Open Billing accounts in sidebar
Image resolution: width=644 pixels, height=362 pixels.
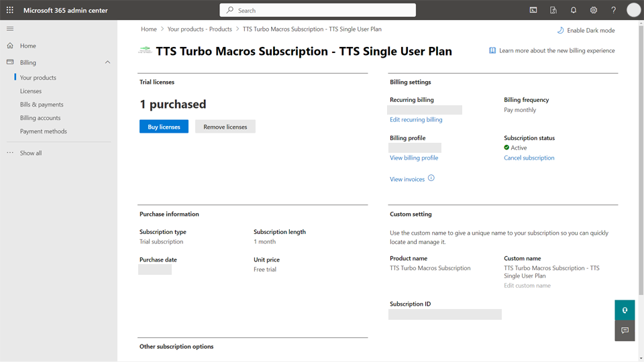point(40,118)
